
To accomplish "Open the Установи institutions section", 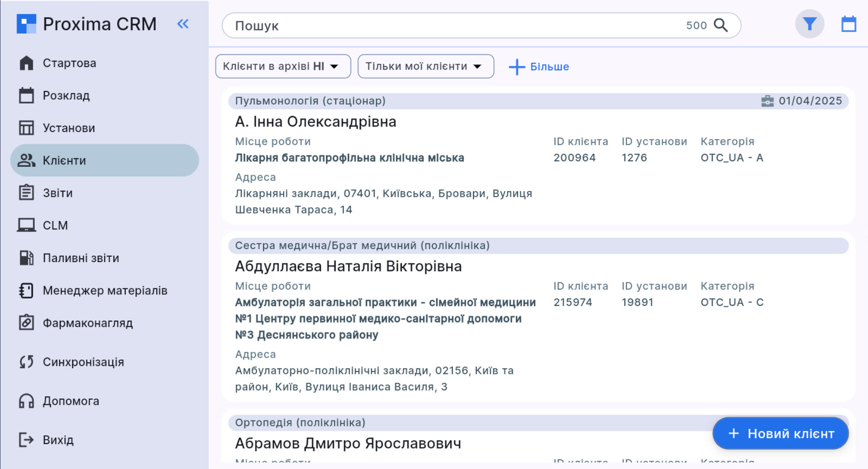I will click(68, 128).
